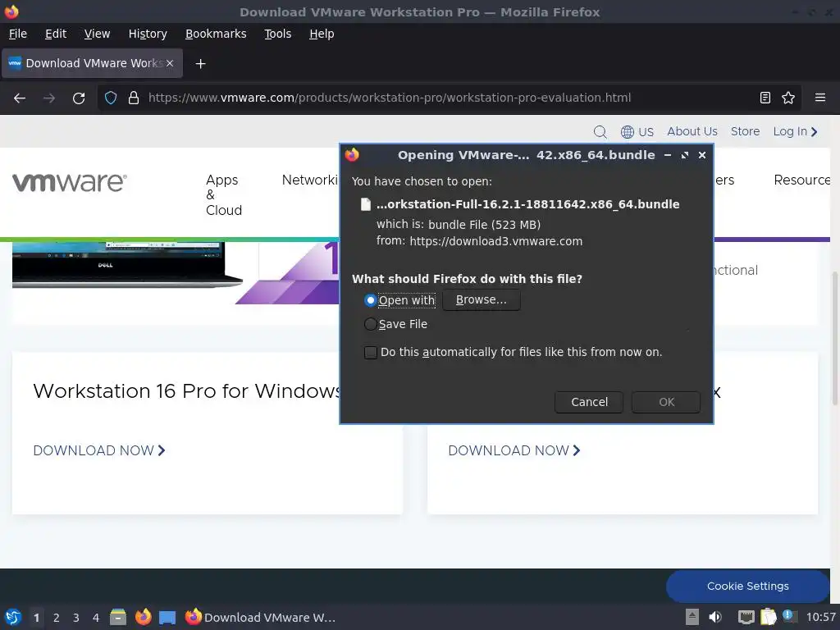This screenshot has height=630, width=840.
Task: Open the LXQt start menu icon
Action: (x=13, y=617)
